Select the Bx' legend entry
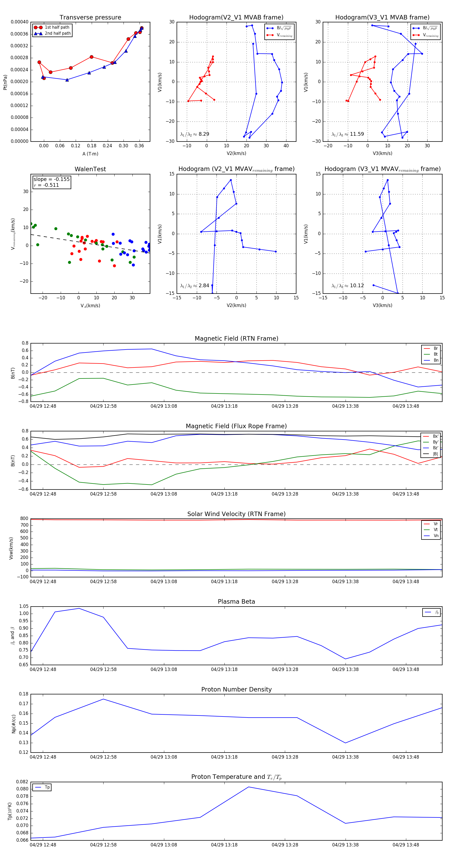The image size is (473, 868). (x=431, y=436)
